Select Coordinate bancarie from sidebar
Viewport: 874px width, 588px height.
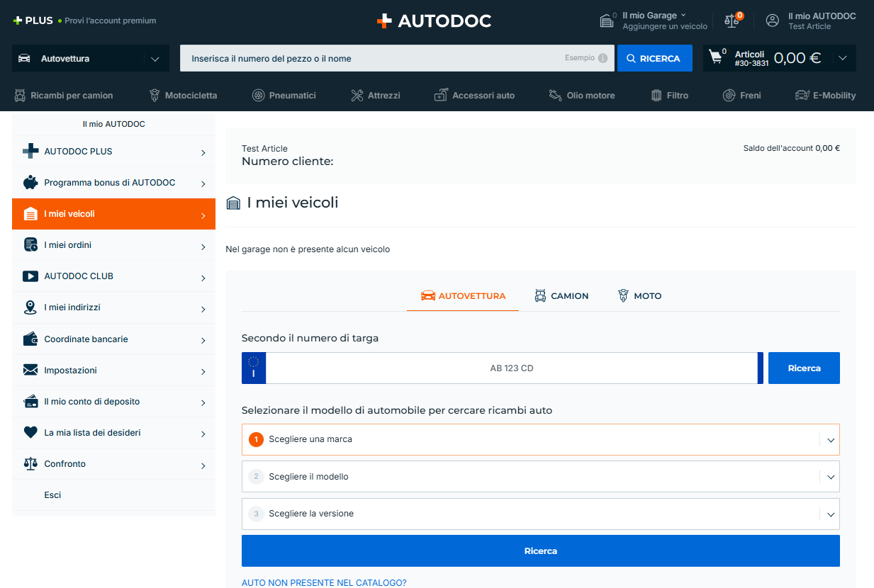113,339
